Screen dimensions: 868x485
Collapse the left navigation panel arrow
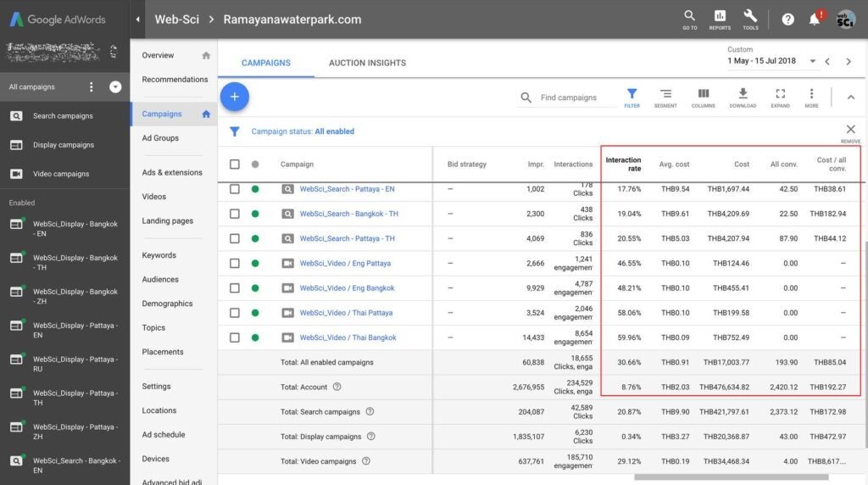138,20
